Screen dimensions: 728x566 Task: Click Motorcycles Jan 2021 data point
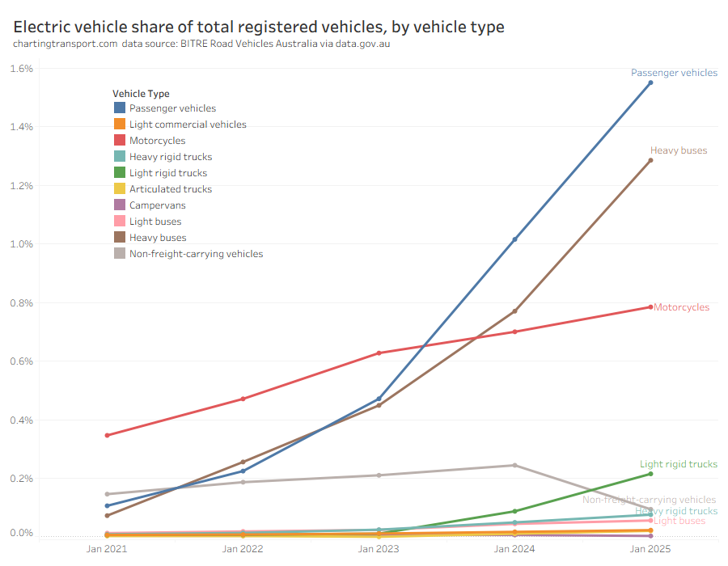[x=108, y=435]
